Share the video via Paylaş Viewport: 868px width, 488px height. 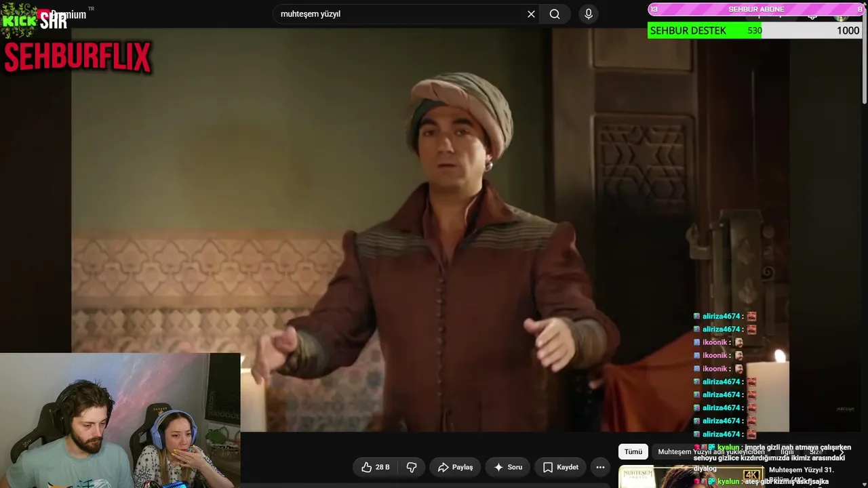[x=455, y=467]
